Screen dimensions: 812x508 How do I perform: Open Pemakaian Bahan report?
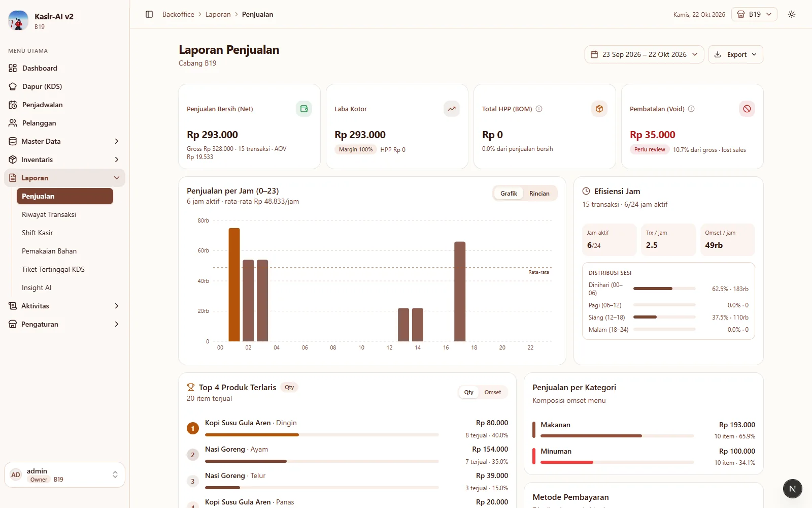(x=65, y=251)
